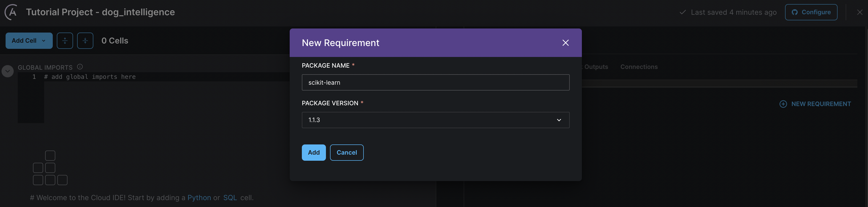Click the GitHub Configure button
Viewport: 868px width, 207px height.
(x=811, y=12)
